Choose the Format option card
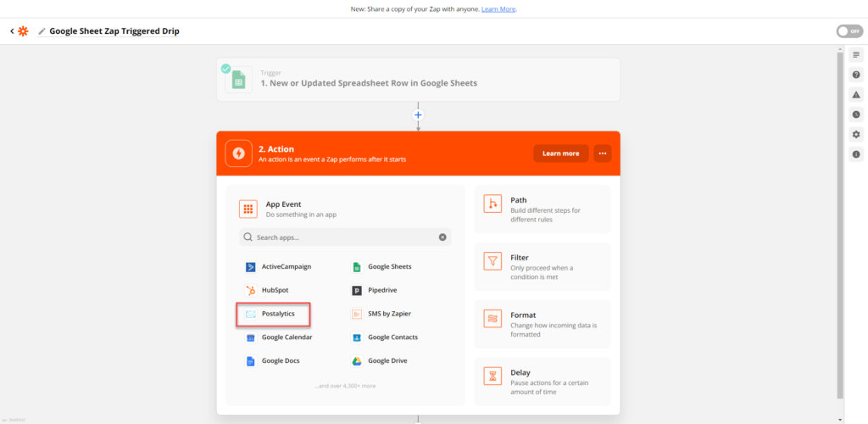 pos(542,325)
